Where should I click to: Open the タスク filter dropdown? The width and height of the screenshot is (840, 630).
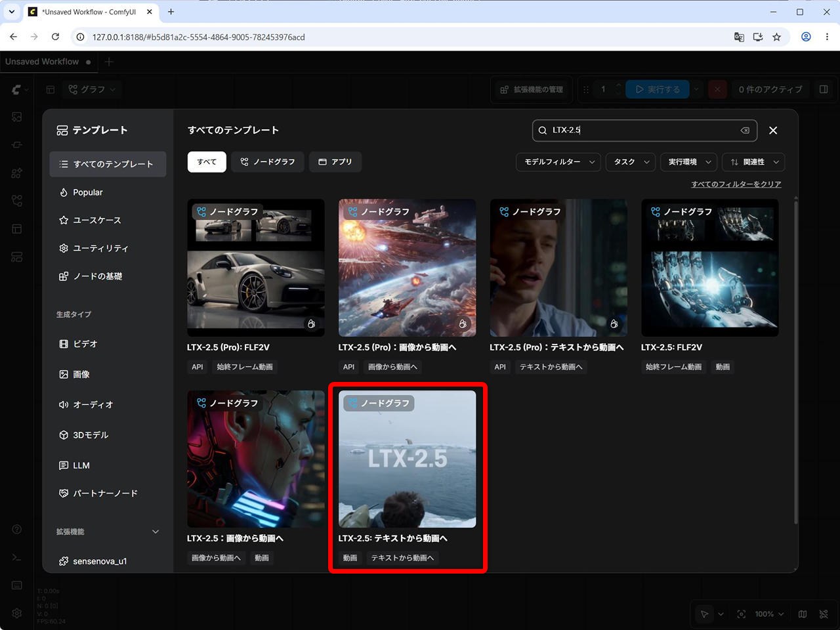point(630,162)
